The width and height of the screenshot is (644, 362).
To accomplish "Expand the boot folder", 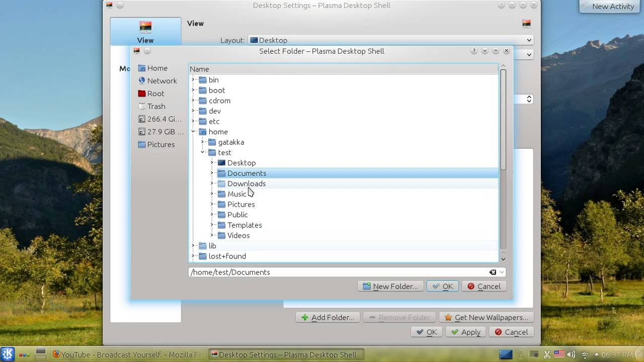I will coord(193,90).
